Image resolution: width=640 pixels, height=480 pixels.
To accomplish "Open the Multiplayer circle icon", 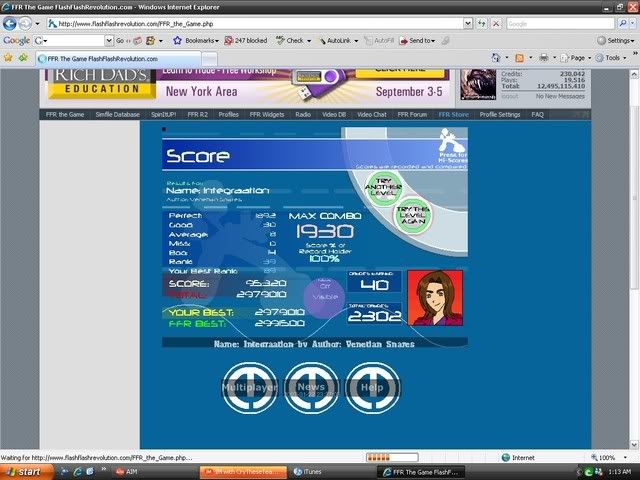I will click(249, 385).
